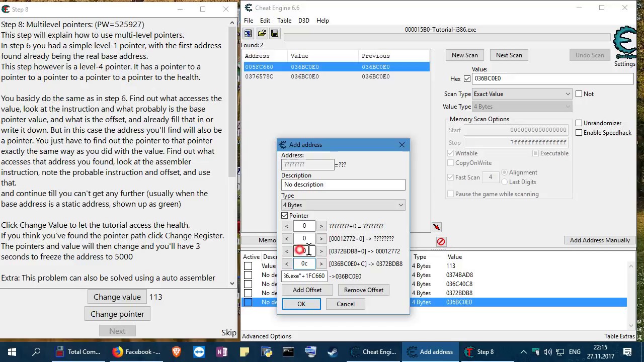The height and width of the screenshot is (362, 644).
Task: Click scroll-down arrow in Step 8 text
Action: [232, 284]
